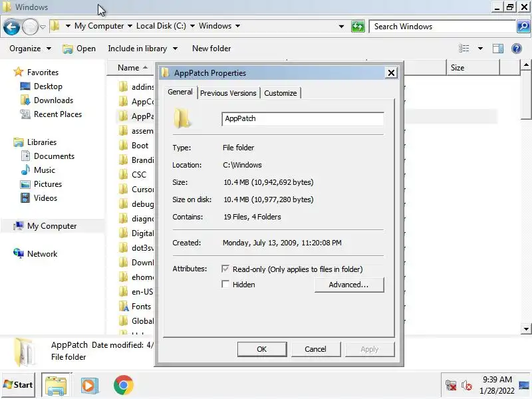
Task: Select the Fonts folder icon
Action: coord(124,307)
